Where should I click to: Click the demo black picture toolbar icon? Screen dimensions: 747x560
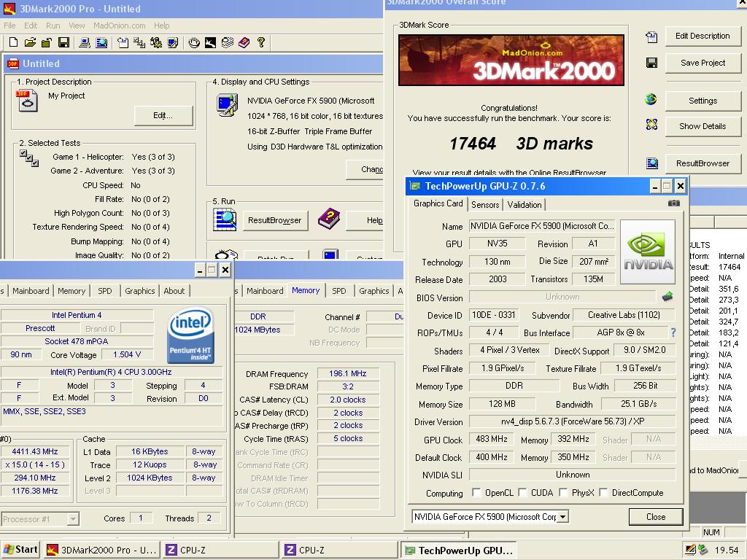pos(211,42)
